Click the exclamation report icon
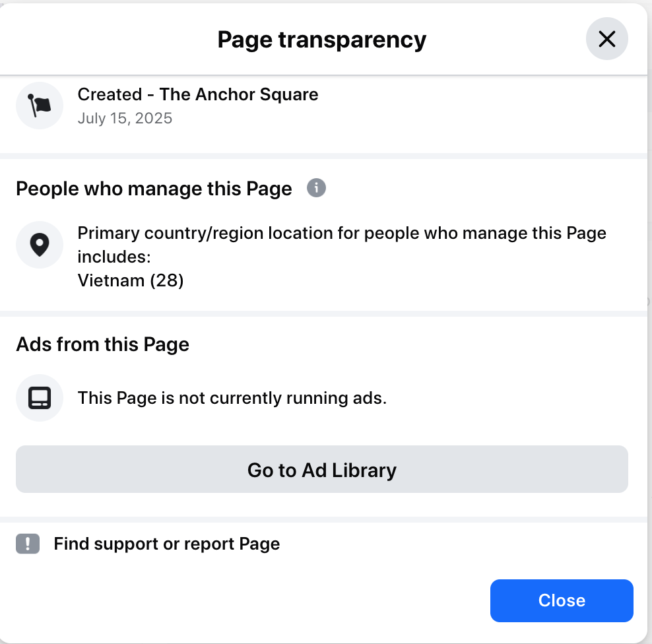Image resolution: width=652 pixels, height=644 pixels. coord(28,544)
